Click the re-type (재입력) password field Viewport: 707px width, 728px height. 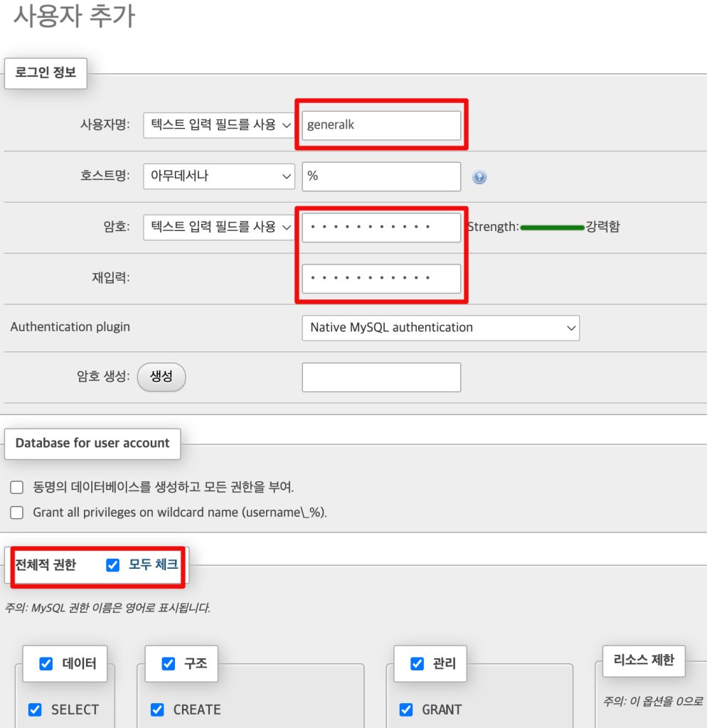click(x=381, y=279)
